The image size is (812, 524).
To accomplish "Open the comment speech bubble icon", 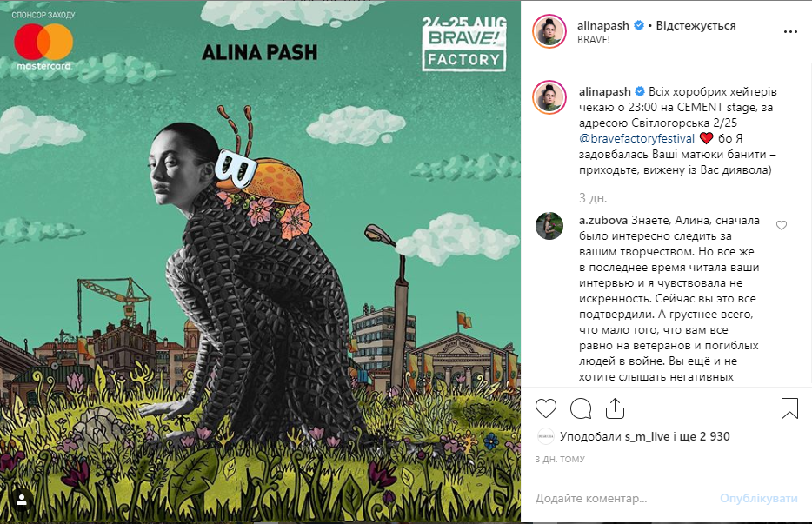I will 581,408.
